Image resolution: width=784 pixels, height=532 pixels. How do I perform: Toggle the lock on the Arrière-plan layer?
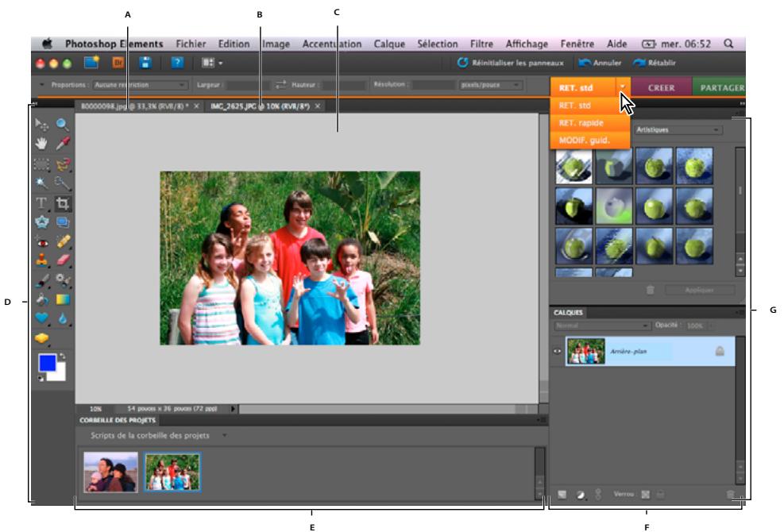pyautogui.click(x=720, y=352)
